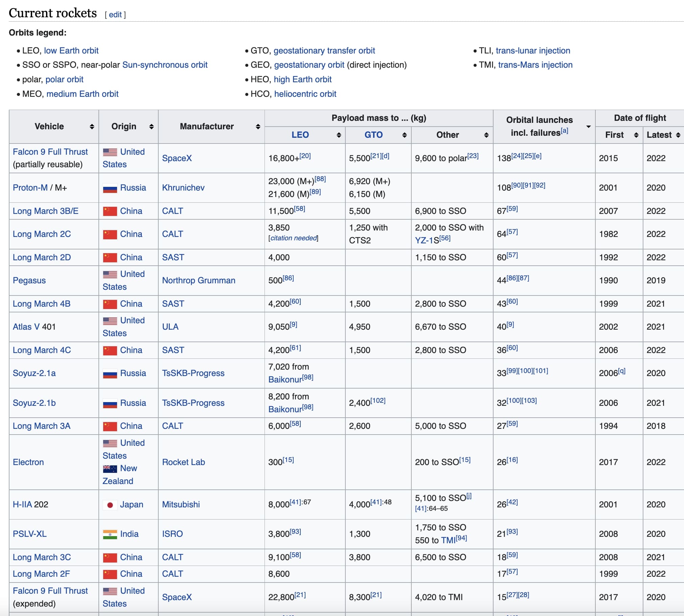Open the Falcon 9 Full Thrust partially reusable link

coord(50,152)
